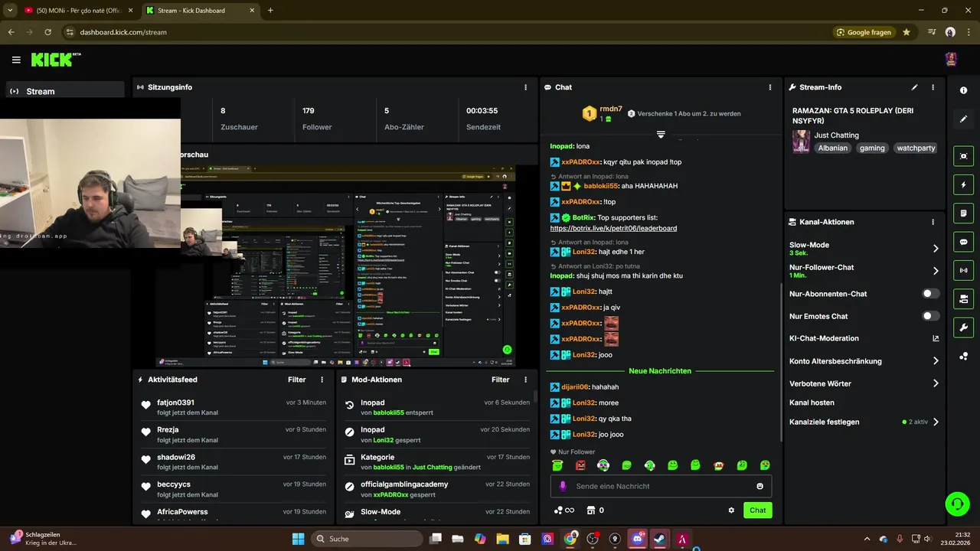Screen dimensions: 980x551
Task: Click the wrench icon in the right sidebar
Action: pos(963,328)
